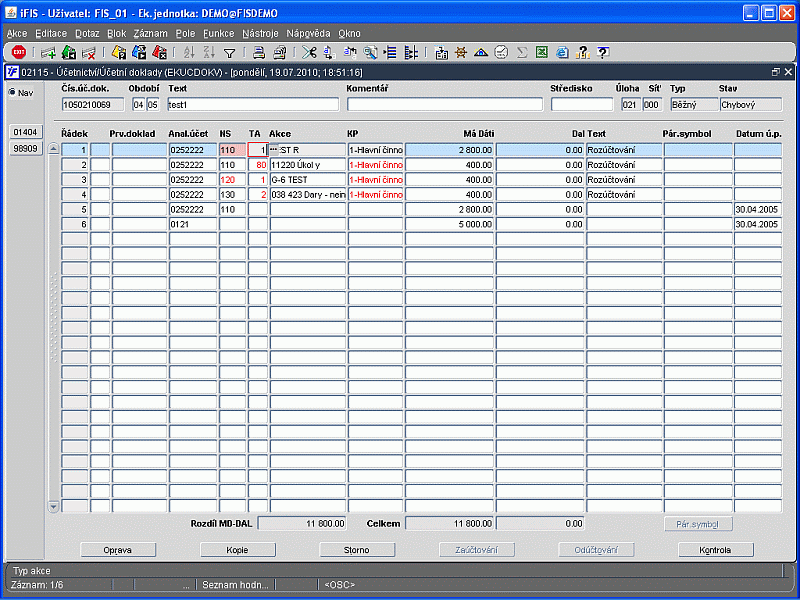Screen dimensions: 800x600
Task: Click the scroll down arrow of records list
Action: (x=53, y=507)
